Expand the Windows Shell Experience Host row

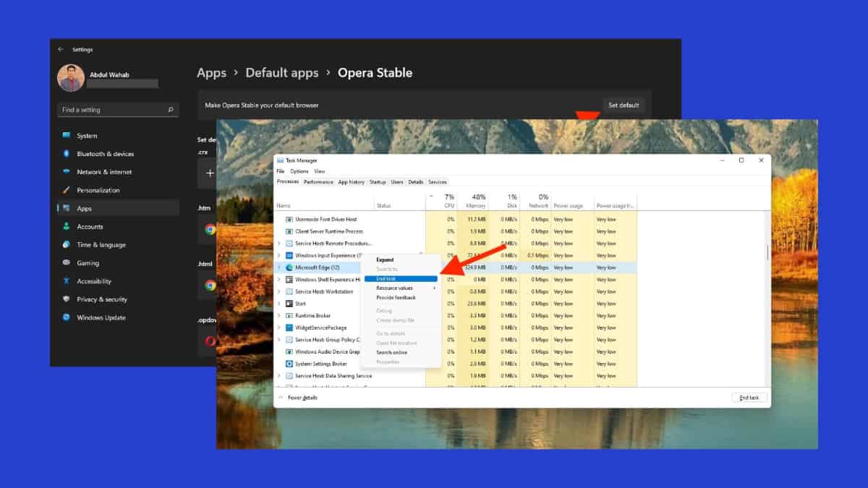click(279, 280)
